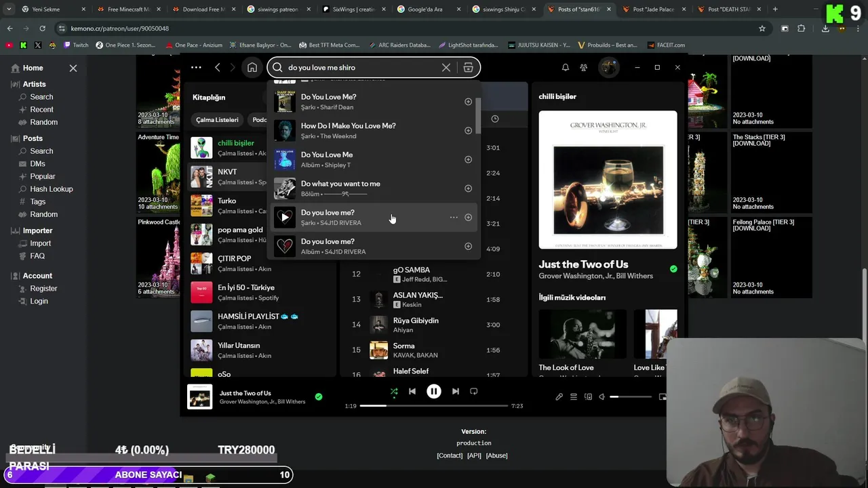Toggle repeat mode in Spotify

[474, 391]
